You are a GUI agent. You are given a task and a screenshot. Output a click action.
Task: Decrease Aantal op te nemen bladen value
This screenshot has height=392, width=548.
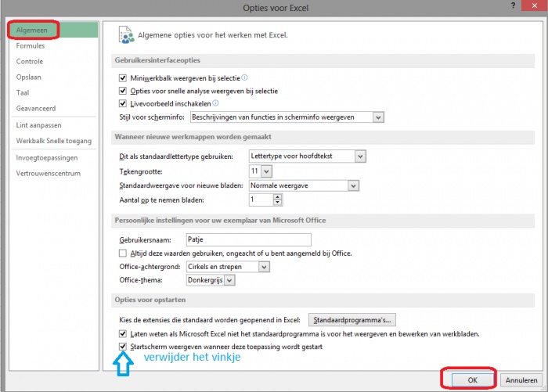[277, 203]
